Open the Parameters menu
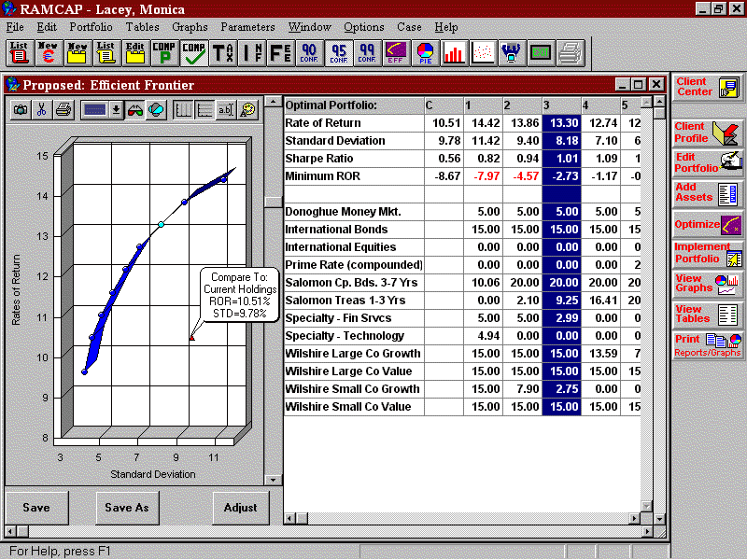The width and height of the screenshot is (747, 560). (248, 27)
